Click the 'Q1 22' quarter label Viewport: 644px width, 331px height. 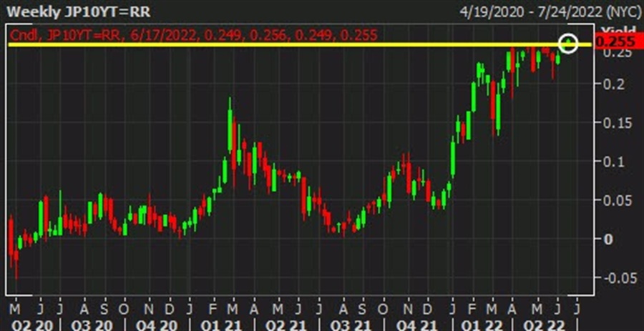[x=481, y=325]
